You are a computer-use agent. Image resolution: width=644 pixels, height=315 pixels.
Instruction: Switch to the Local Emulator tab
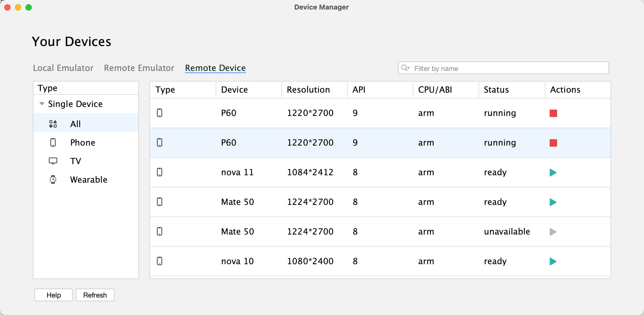[x=63, y=68]
